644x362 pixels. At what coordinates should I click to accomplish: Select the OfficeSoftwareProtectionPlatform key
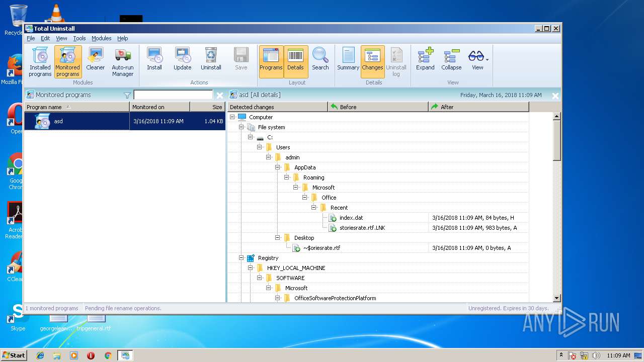[x=335, y=298]
